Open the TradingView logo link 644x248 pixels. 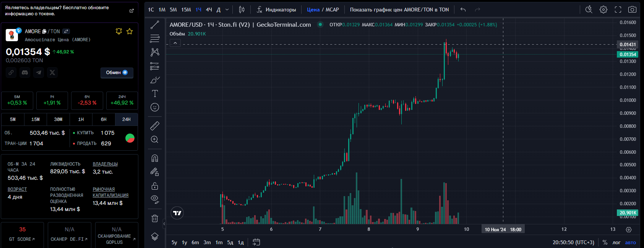pos(177,213)
